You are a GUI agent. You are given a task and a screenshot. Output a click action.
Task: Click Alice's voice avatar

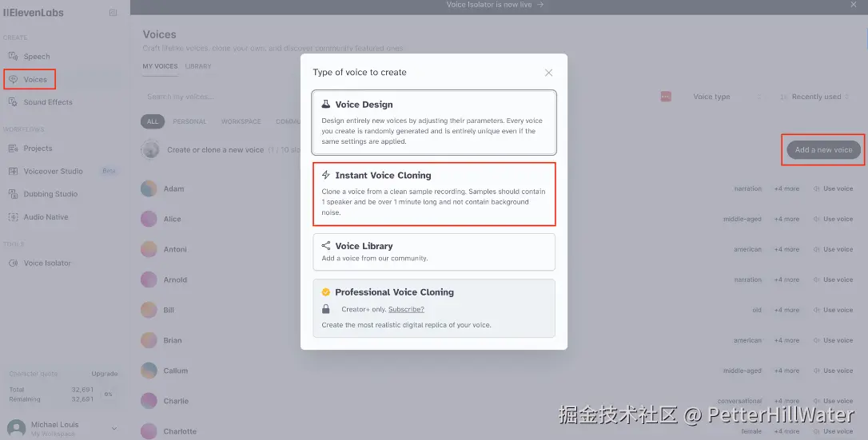[149, 219]
